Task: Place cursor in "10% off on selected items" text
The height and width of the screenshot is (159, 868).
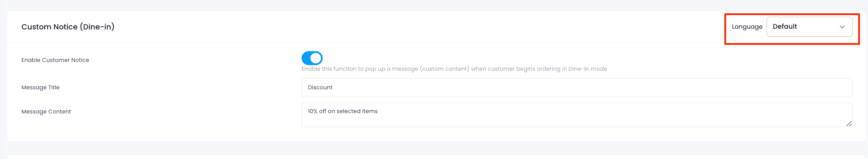Action: point(342,111)
